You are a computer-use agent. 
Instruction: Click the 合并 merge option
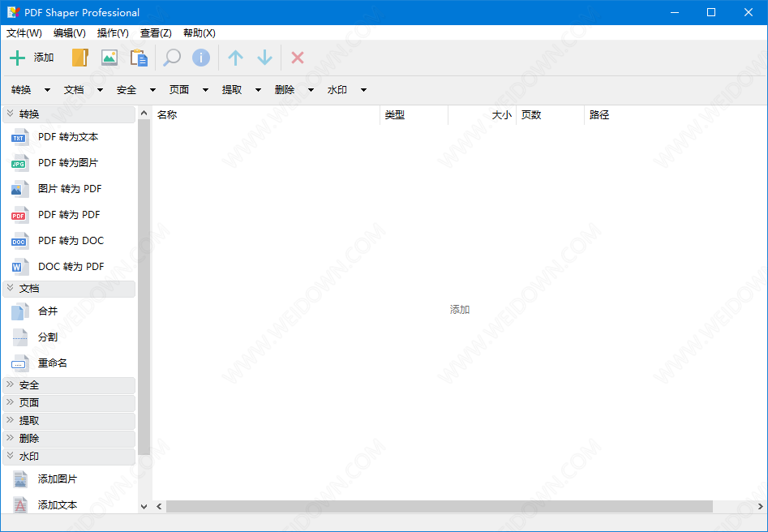[48, 311]
